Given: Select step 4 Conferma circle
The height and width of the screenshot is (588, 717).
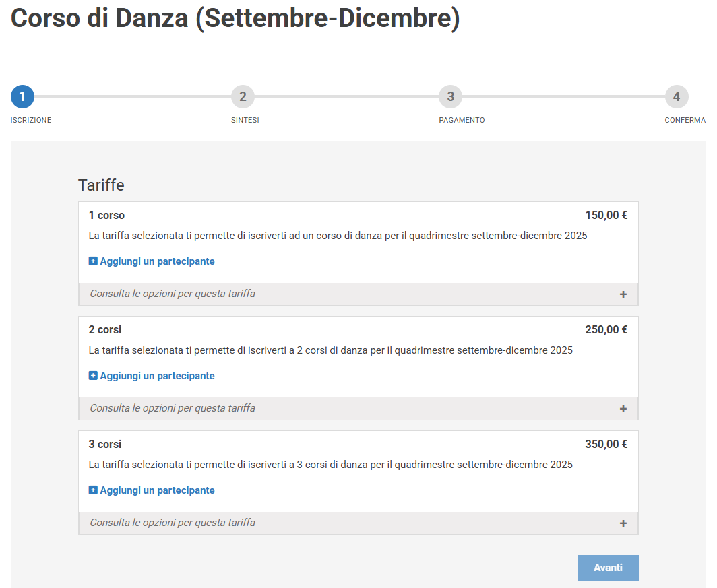Looking at the screenshot, I should [x=677, y=96].
